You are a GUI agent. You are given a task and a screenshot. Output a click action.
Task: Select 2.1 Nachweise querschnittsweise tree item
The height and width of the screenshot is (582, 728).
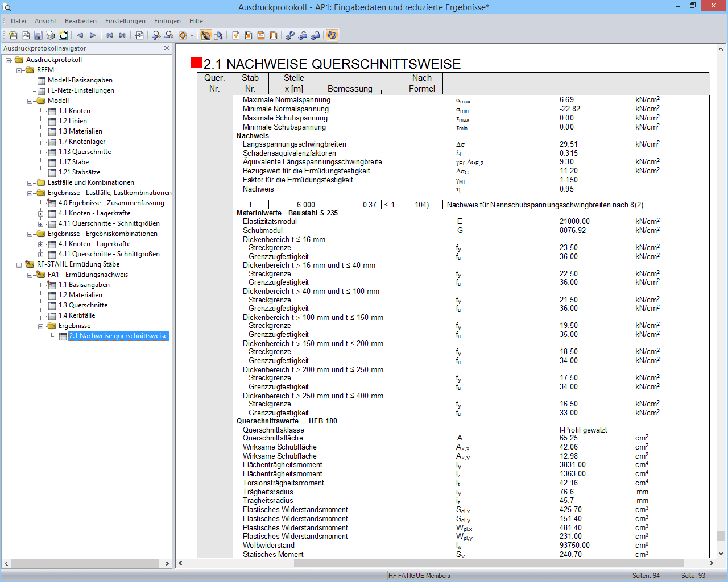pyautogui.click(x=118, y=336)
